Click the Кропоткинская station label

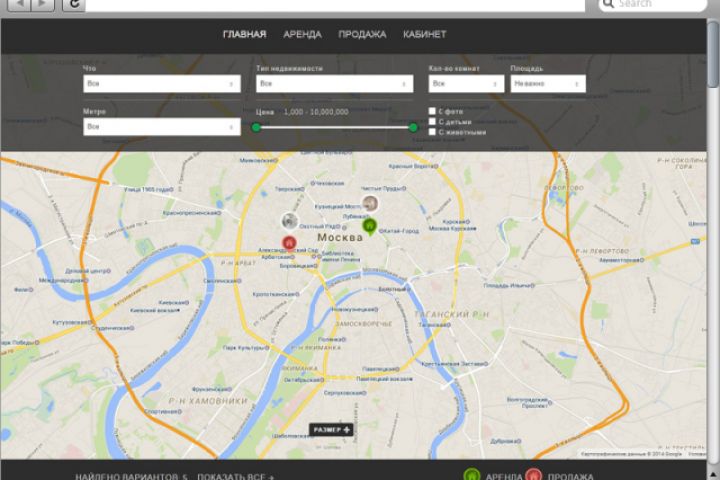pyautogui.click(x=276, y=294)
